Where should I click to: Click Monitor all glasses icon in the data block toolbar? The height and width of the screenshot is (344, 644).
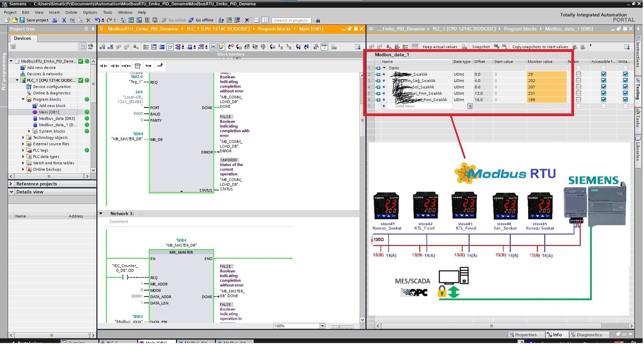(415, 46)
